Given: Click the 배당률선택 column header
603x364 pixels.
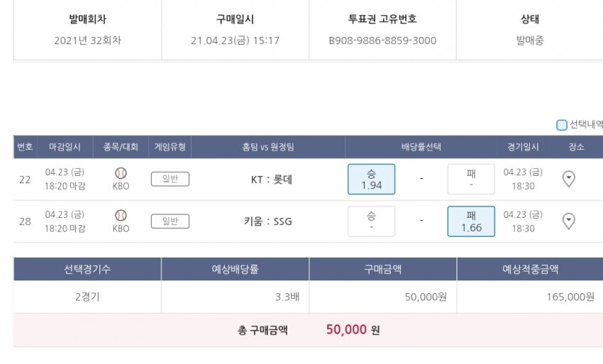Looking at the screenshot, I should (421, 147).
